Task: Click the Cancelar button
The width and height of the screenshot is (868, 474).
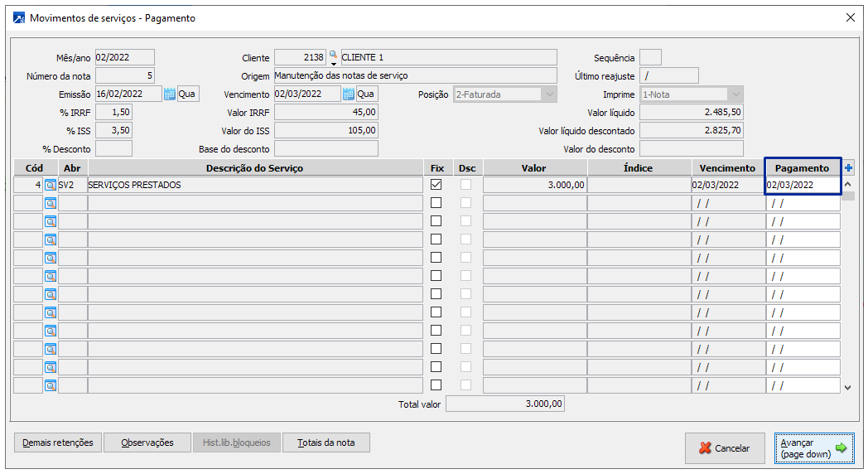Action: click(725, 448)
